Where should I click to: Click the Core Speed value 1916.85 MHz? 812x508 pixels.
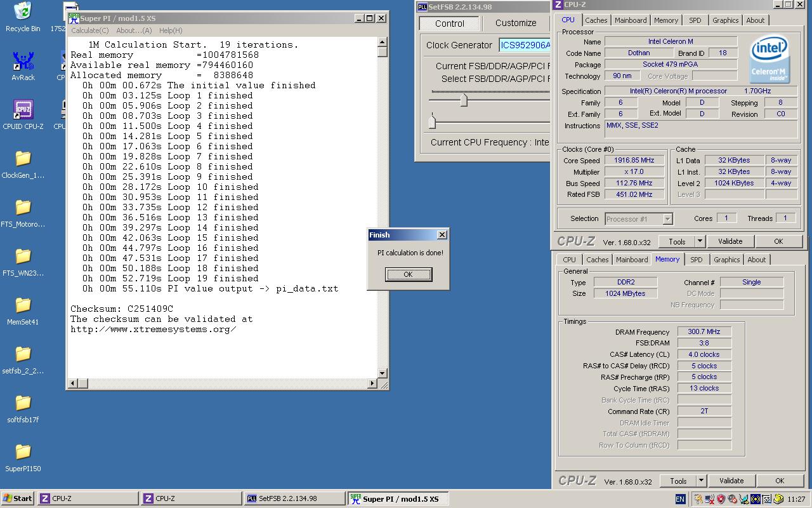click(634, 161)
